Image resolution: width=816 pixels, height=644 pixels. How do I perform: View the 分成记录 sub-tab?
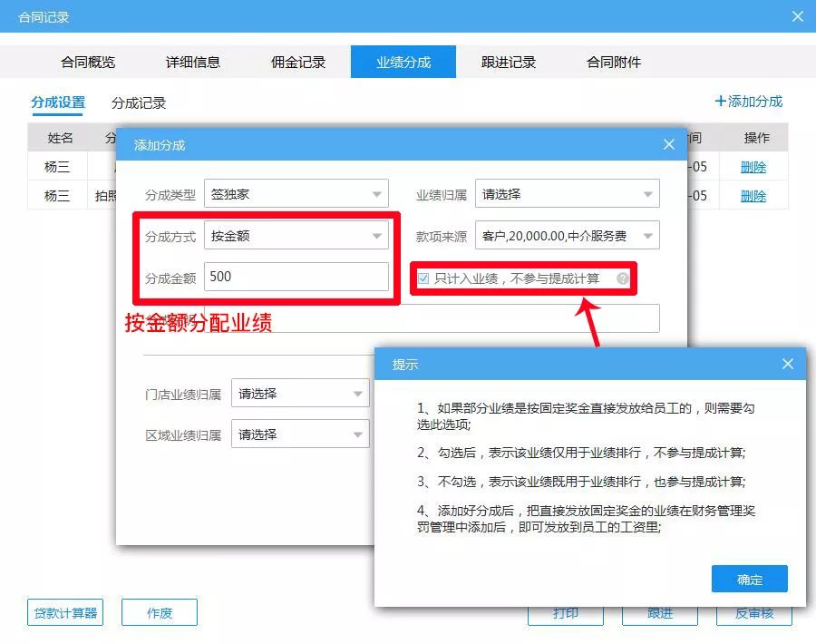(x=139, y=102)
